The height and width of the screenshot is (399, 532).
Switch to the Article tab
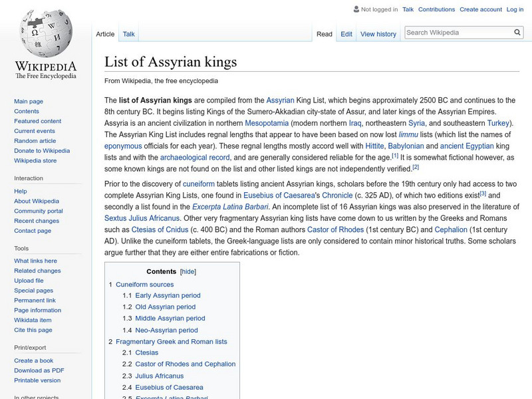pos(105,34)
